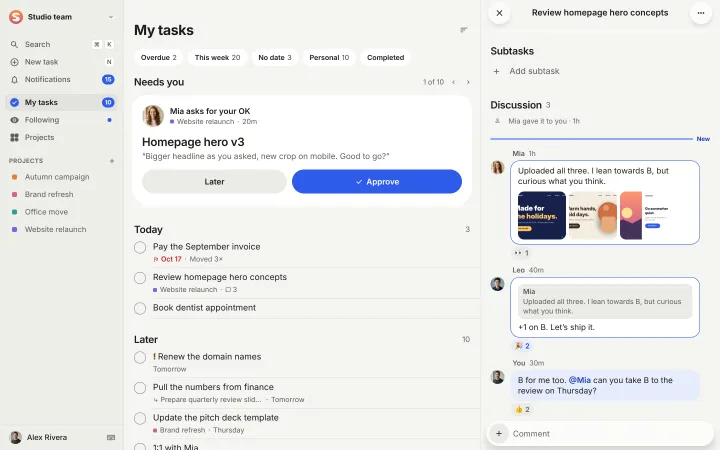
Task: Check off Renew the domain names
Action: 140,357
